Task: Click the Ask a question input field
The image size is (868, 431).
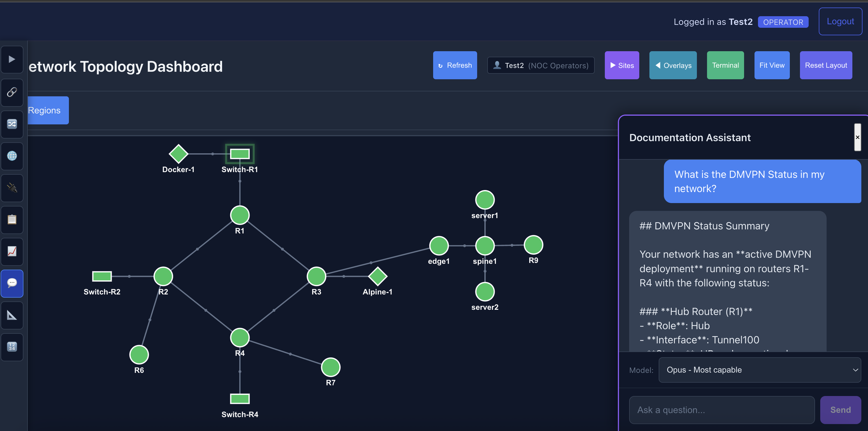Action: coord(721,410)
